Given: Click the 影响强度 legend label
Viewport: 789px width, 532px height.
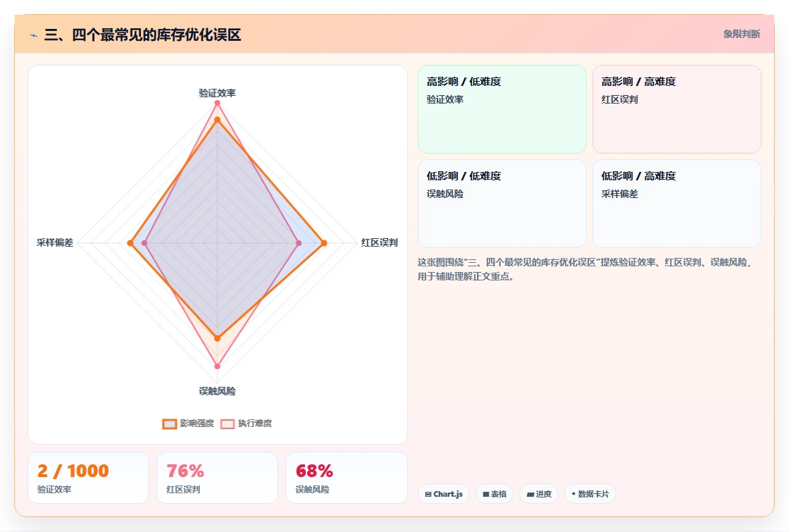Looking at the screenshot, I should [197, 423].
